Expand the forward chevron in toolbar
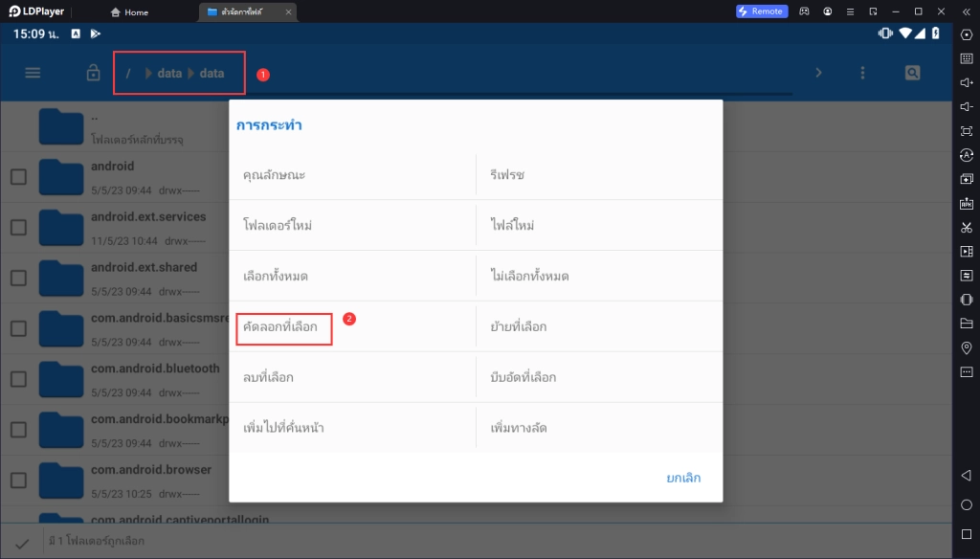The width and height of the screenshot is (980, 559). point(818,73)
